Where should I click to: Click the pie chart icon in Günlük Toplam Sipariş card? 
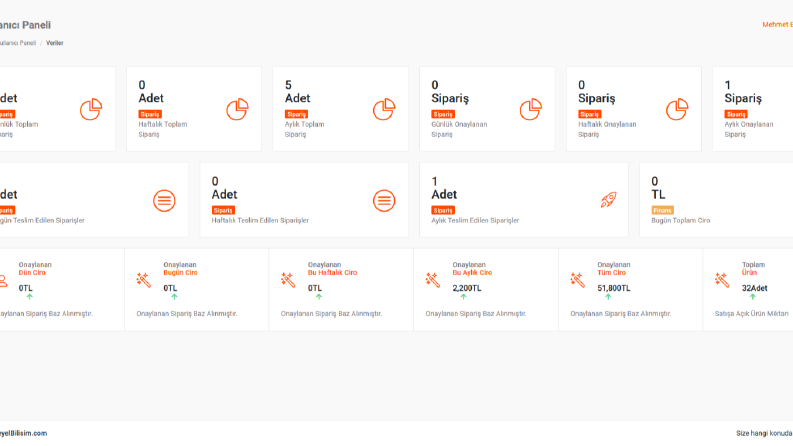coord(91,109)
